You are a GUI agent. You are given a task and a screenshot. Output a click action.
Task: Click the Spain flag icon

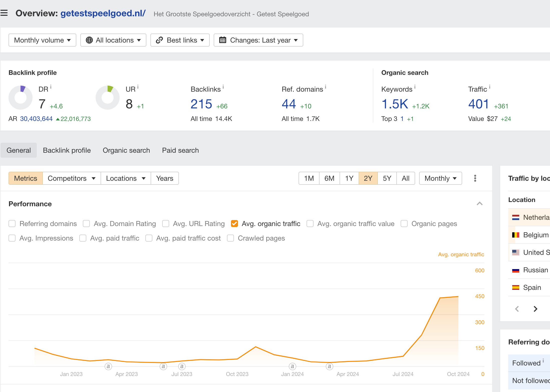coord(515,287)
